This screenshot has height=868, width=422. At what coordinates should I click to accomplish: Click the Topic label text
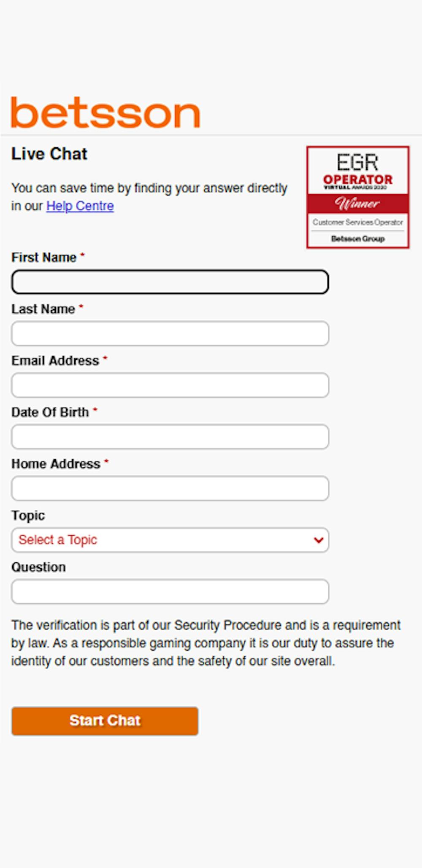(x=28, y=515)
